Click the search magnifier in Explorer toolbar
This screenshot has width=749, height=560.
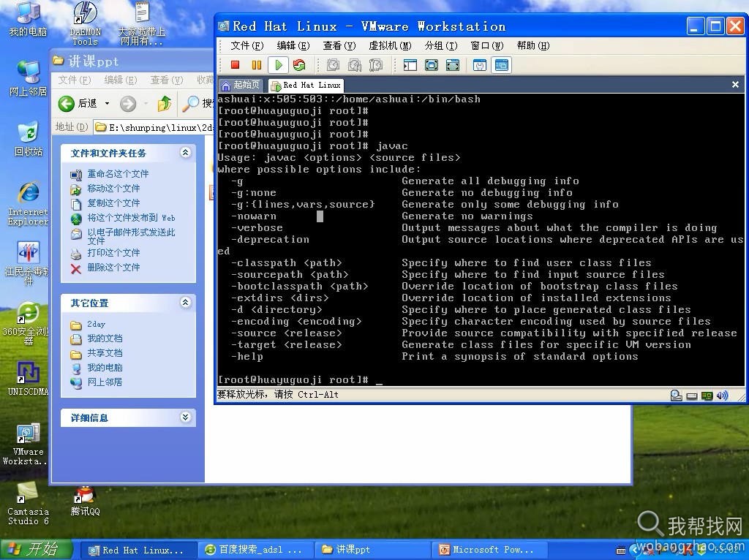(191, 103)
